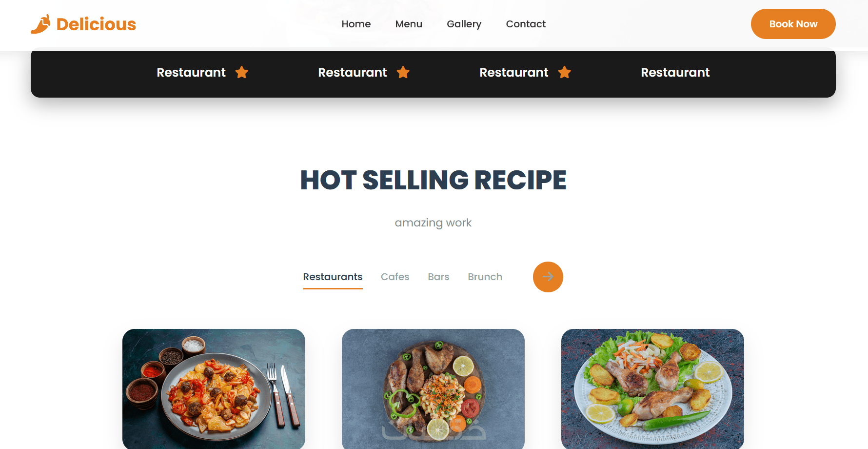868x449 pixels.
Task: Open the Menu navigation link
Action: coord(409,24)
